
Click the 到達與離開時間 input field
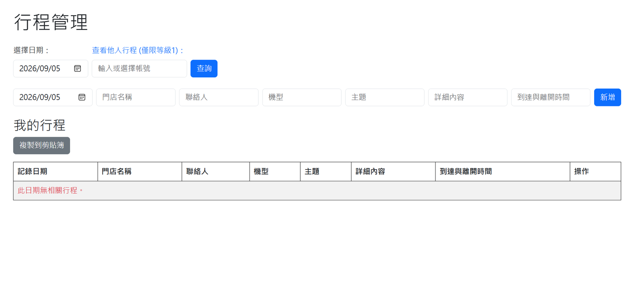click(551, 97)
